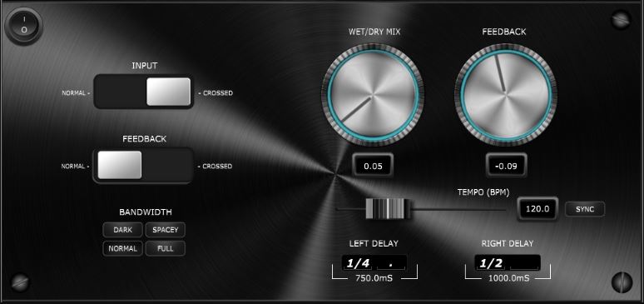Open the Left Delay dotted modifier selector
Screen dimensions: 644x304
pyautogui.click(x=391, y=263)
